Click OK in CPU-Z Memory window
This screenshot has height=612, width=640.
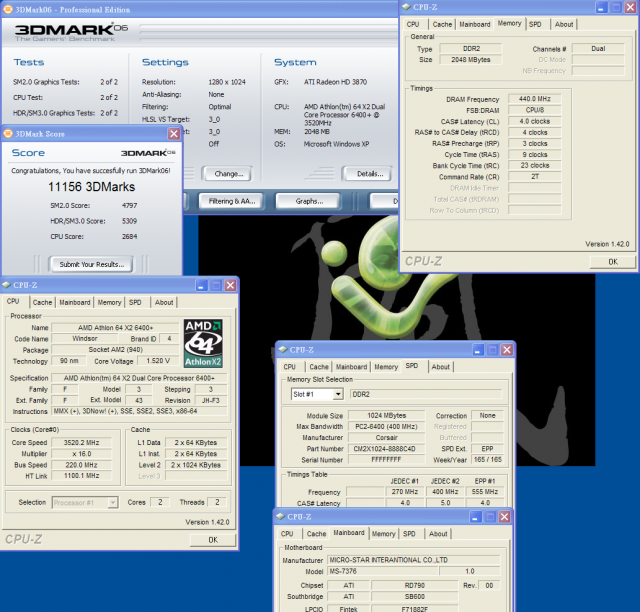coord(613,262)
